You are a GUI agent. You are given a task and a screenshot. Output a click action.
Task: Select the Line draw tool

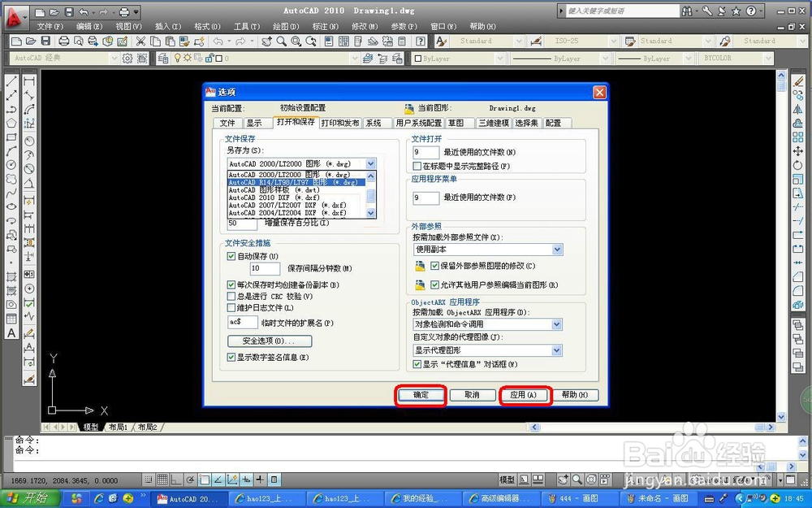pos(11,80)
